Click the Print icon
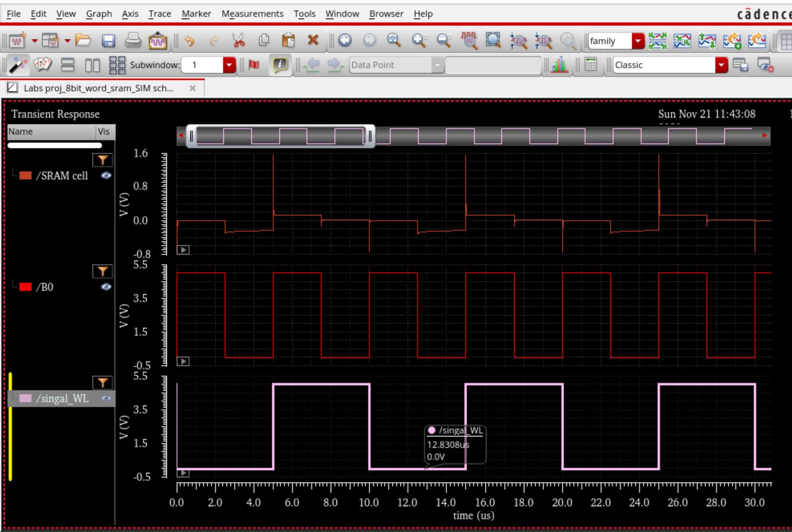 tap(133, 41)
